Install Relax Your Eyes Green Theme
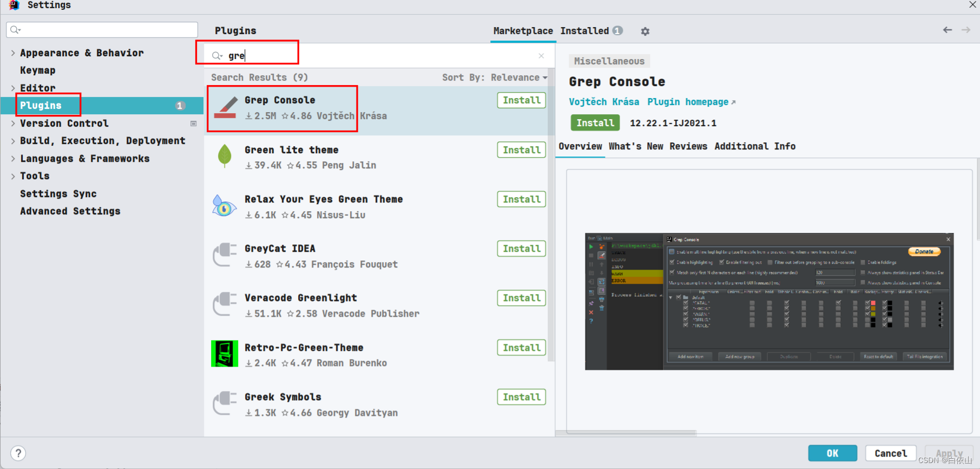980x469 pixels. (522, 199)
